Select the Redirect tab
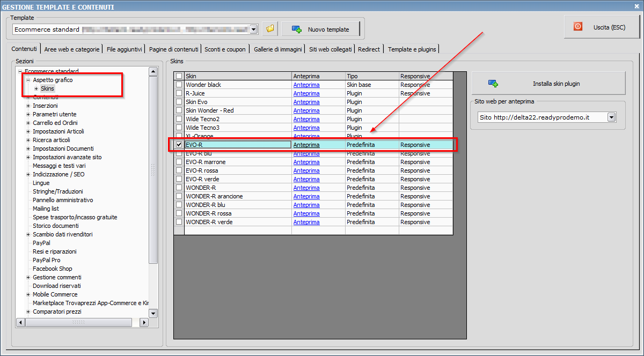This screenshot has width=644, height=356. click(x=369, y=49)
